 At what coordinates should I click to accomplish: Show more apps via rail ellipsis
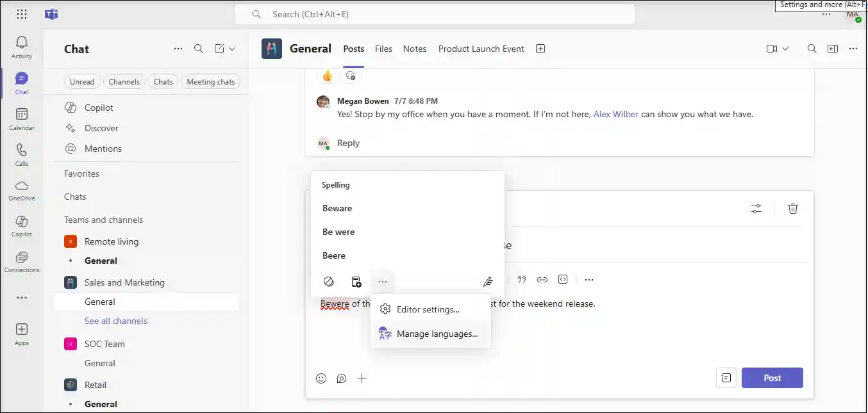click(x=22, y=298)
